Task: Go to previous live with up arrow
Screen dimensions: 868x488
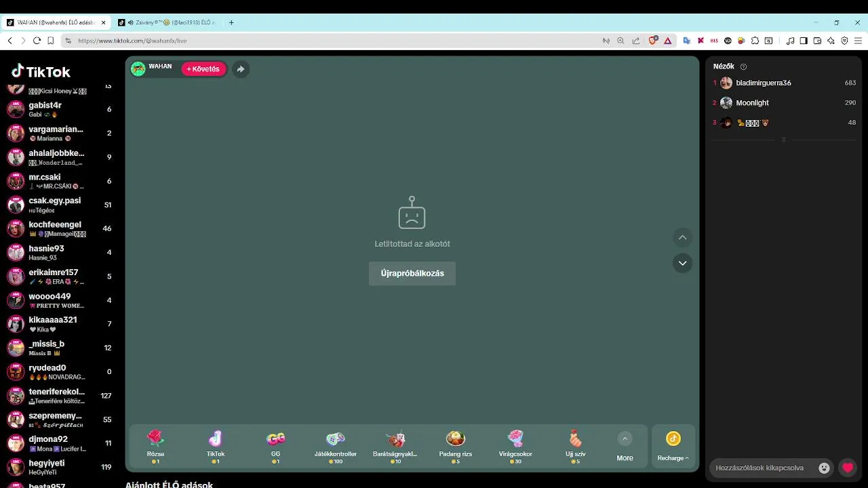Action: pyautogui.click(x=682, y=237)
